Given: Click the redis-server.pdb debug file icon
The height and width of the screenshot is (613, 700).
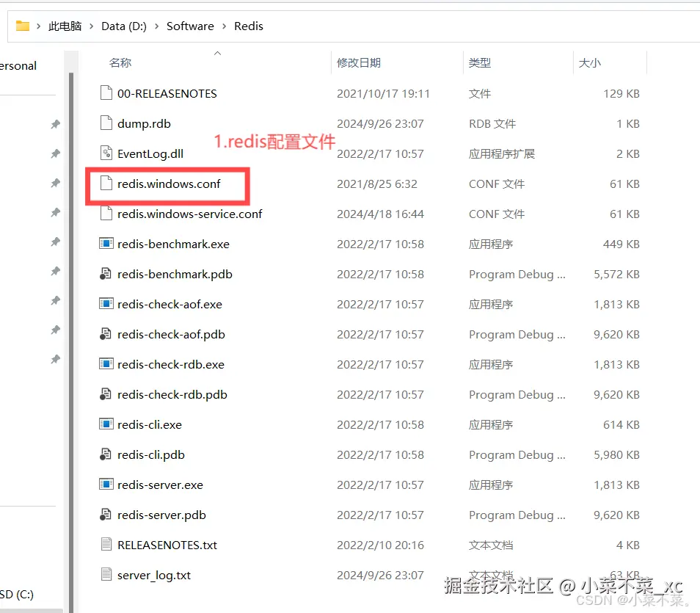Looking at the screenshot, I should pos(106,514).
